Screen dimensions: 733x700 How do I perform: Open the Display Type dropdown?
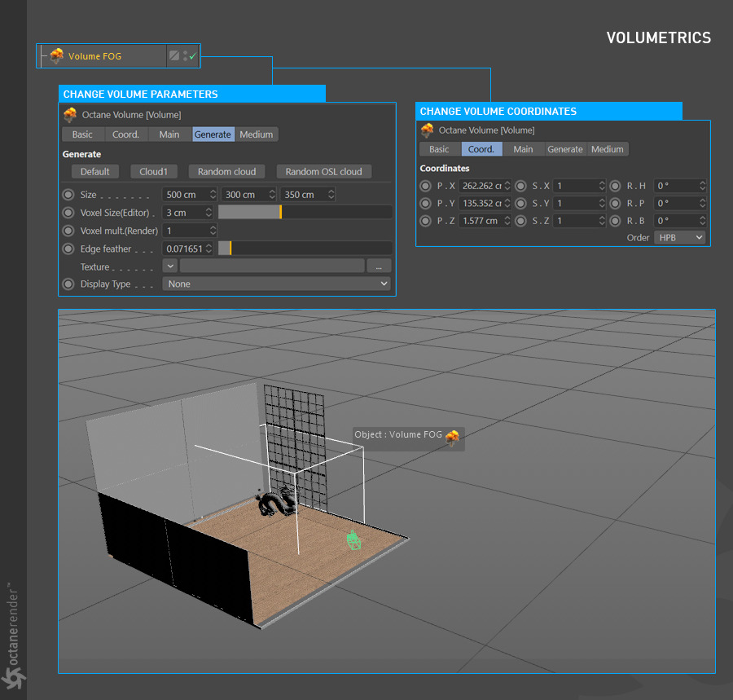click(x=277, y=284)
